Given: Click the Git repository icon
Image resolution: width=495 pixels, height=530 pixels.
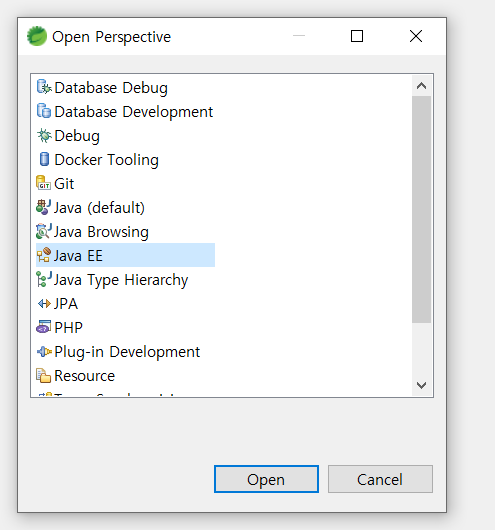Looking at the screenshot, I should (x=44, y=183).
